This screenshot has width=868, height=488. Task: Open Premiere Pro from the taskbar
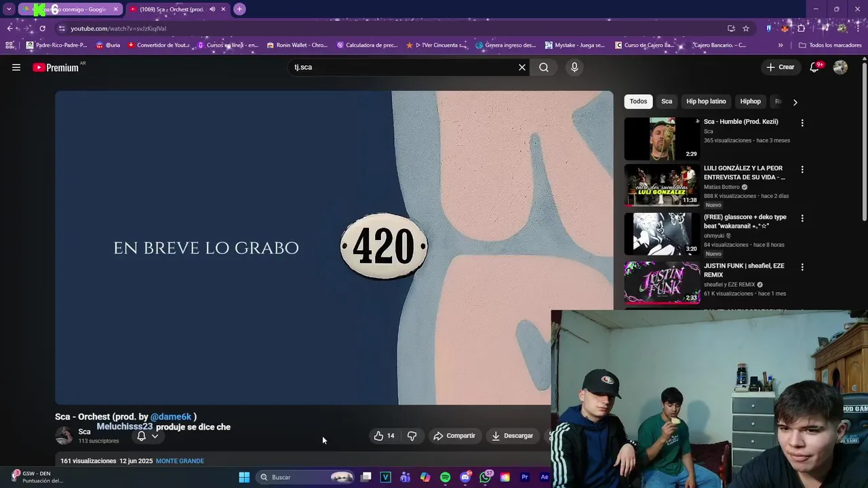[x=524, y=477]
